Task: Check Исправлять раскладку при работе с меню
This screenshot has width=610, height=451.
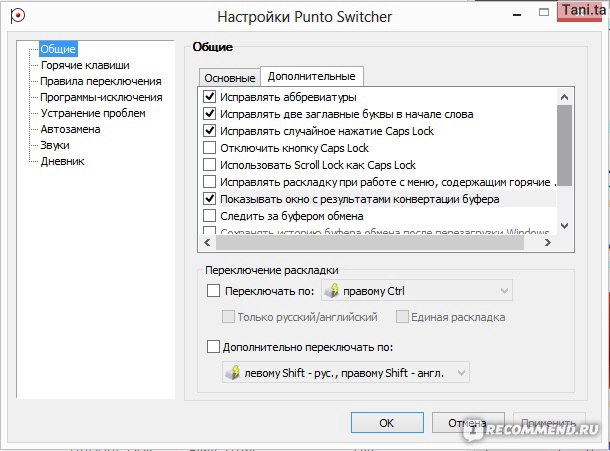Action: coord(209,182)
